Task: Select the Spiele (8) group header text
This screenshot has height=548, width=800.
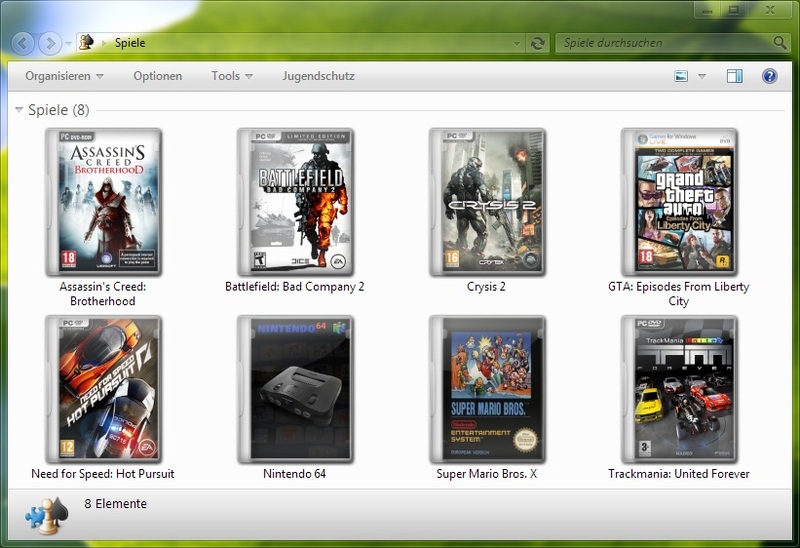Action: point(59,110)
